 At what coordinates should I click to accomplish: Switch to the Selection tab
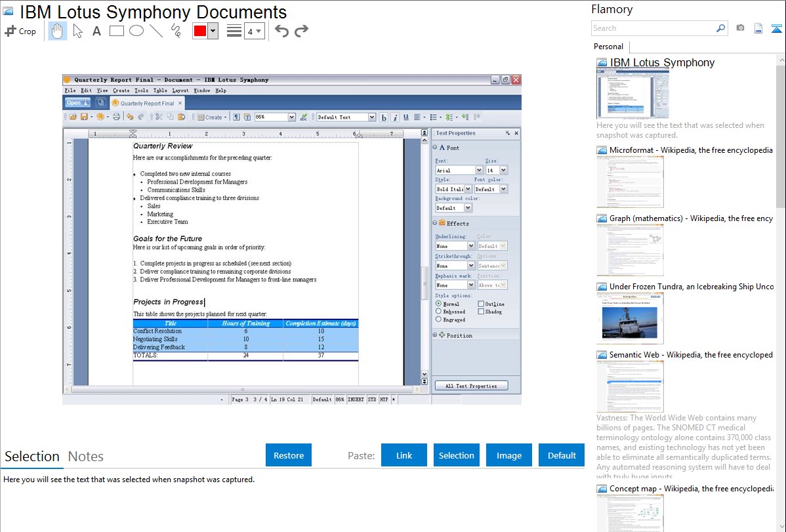pyautogui.click(x=32, y=457)
